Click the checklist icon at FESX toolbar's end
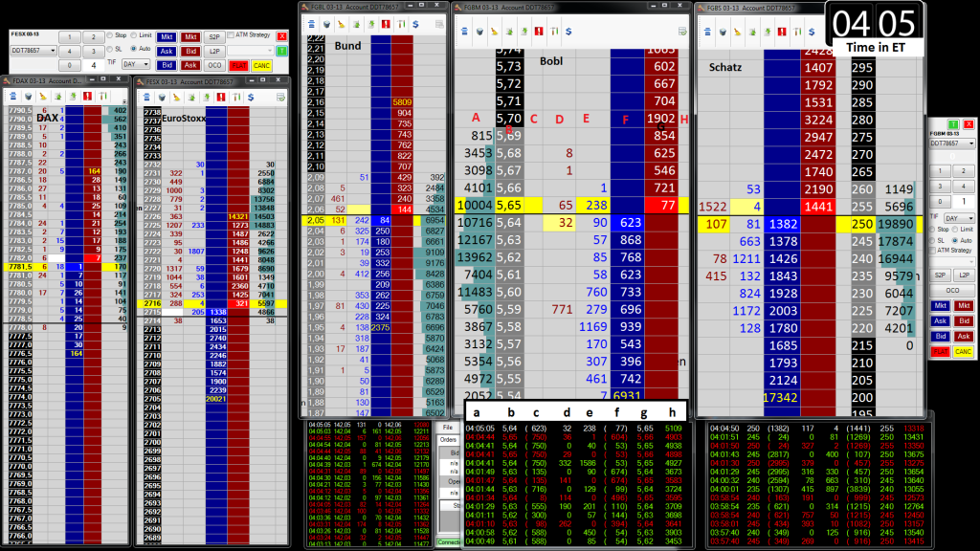 click(x=280, y=97)
